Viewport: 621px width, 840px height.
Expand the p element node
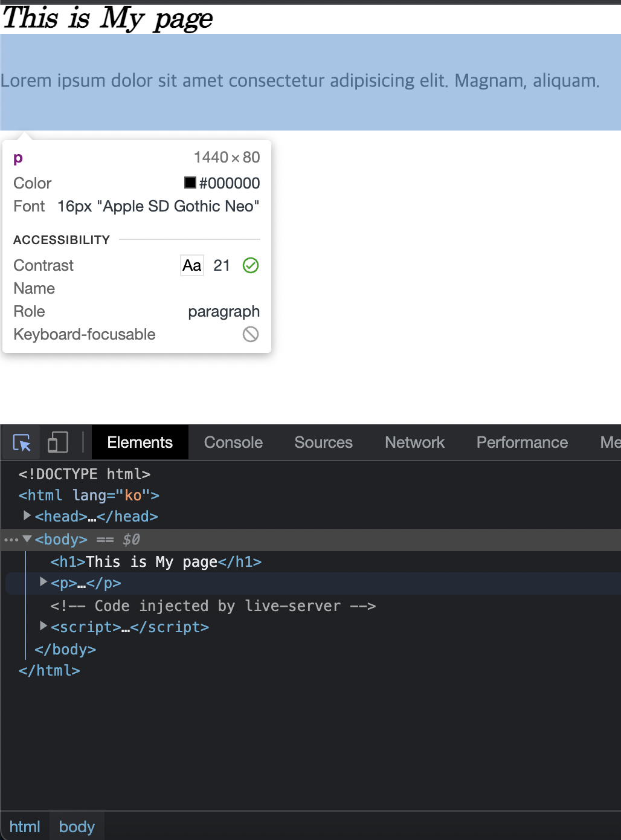pos(43,582)
